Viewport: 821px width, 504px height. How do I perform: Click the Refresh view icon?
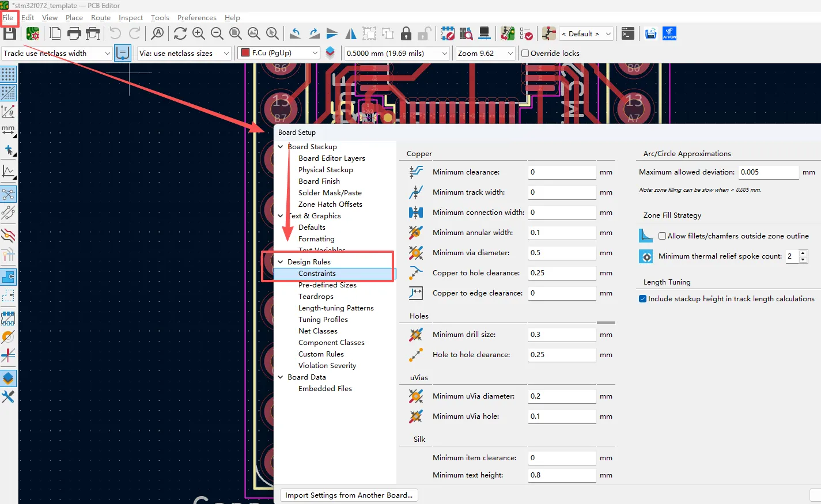180,33
